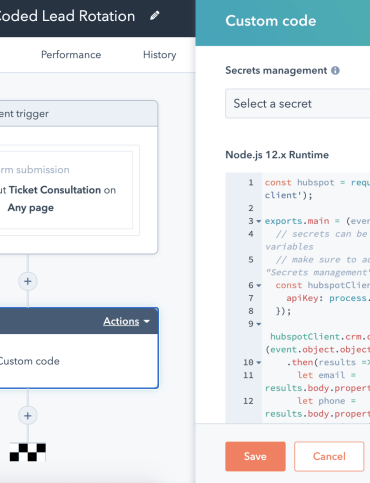The width and height of the screenshot is (370, 483).
Task: Click 'let phone =' on line 12
Action: tap(327, 401)
